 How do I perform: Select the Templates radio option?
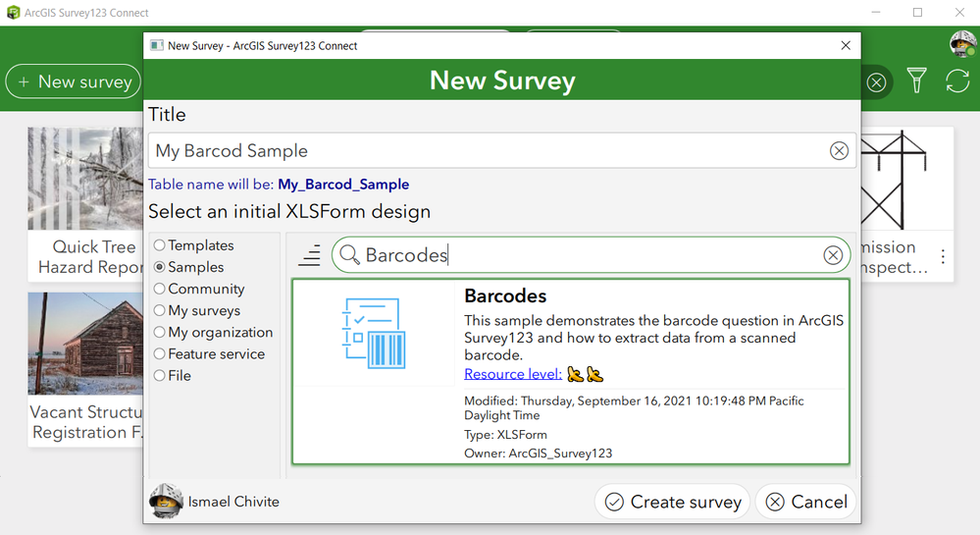click(x=160, y=245)
